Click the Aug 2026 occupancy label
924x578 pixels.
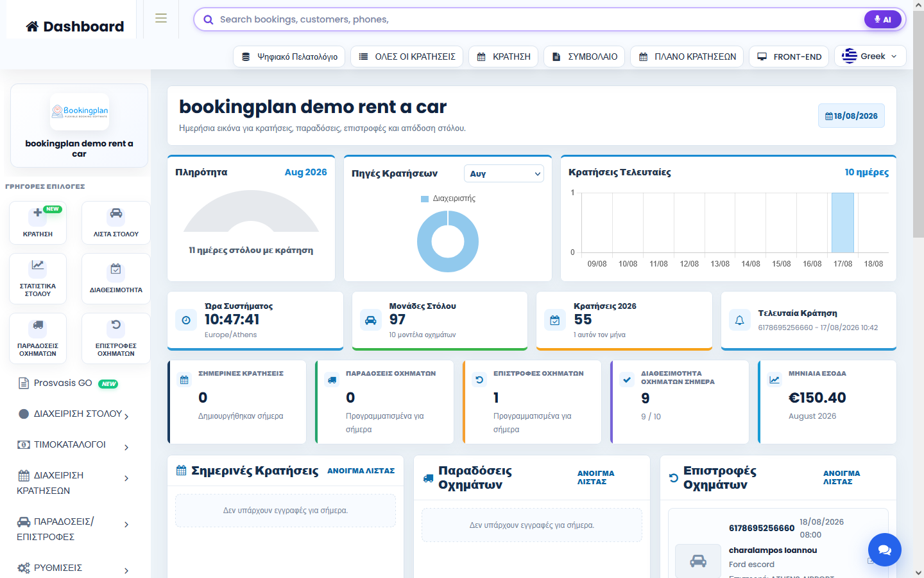[x=305, y=172]
